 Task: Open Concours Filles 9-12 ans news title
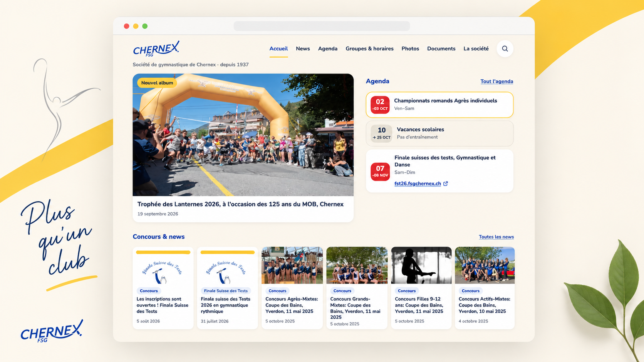(419, 305)
